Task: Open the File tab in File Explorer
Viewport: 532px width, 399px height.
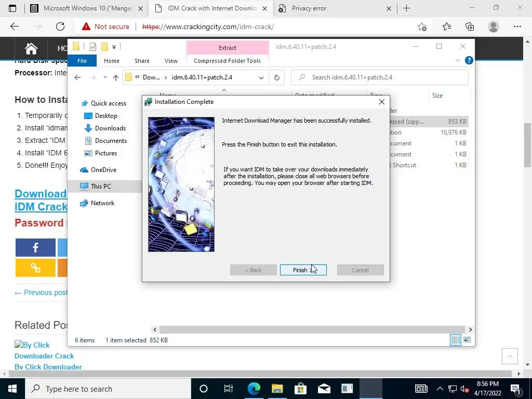Action: tap(82, 61)
